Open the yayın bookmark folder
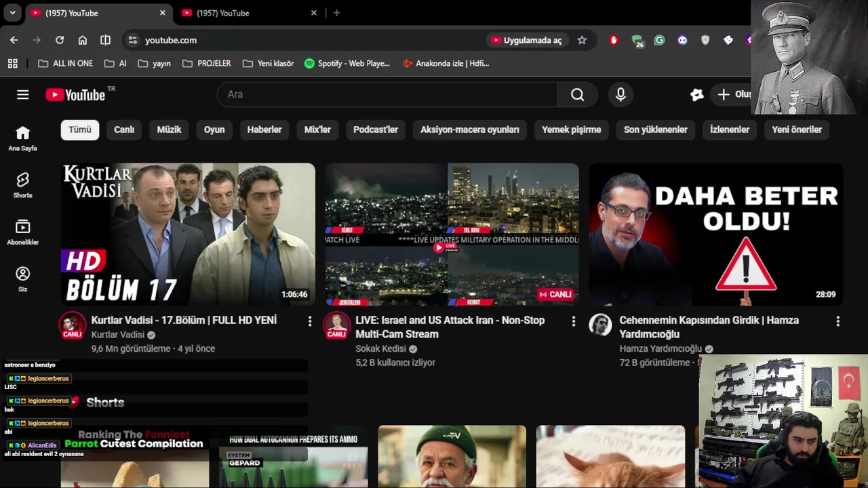Viewport: 868px width, 488px height. tap(155, 63)
